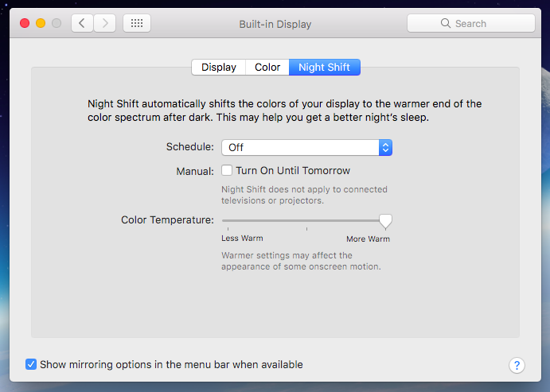Click the magnifying glass search icon
Screen dimensions: 550x392
tap(446, 24)
